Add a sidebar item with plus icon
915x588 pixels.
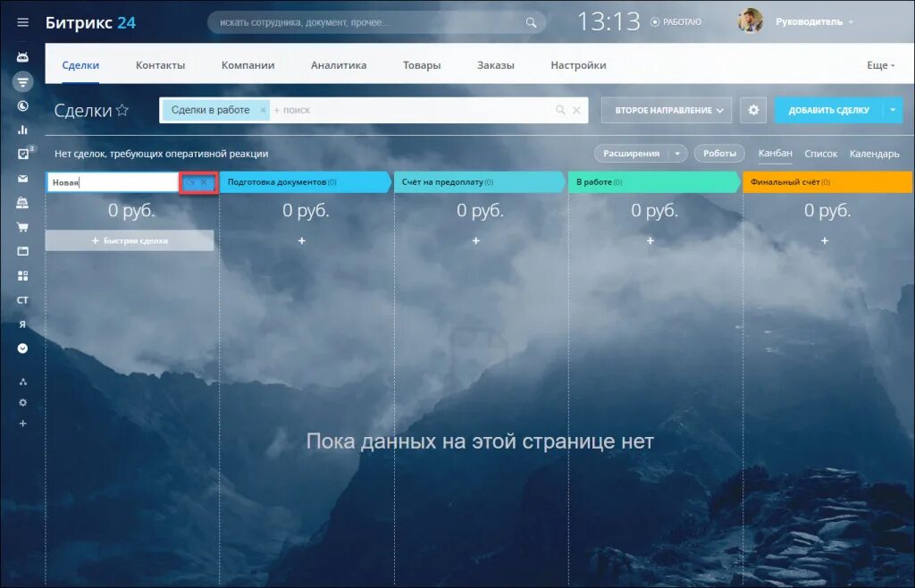(22, 424)
